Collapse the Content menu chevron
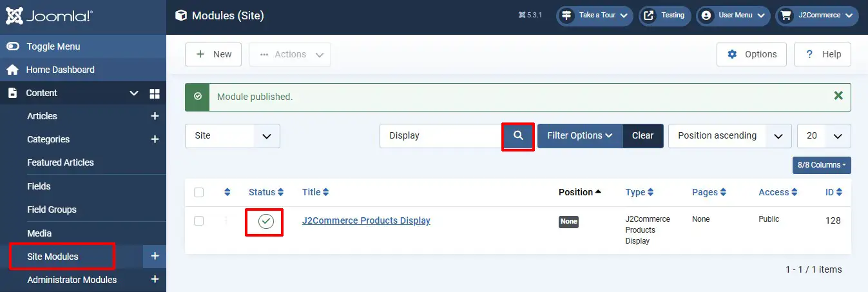This screenshot has width=868, height=292. 134,93
